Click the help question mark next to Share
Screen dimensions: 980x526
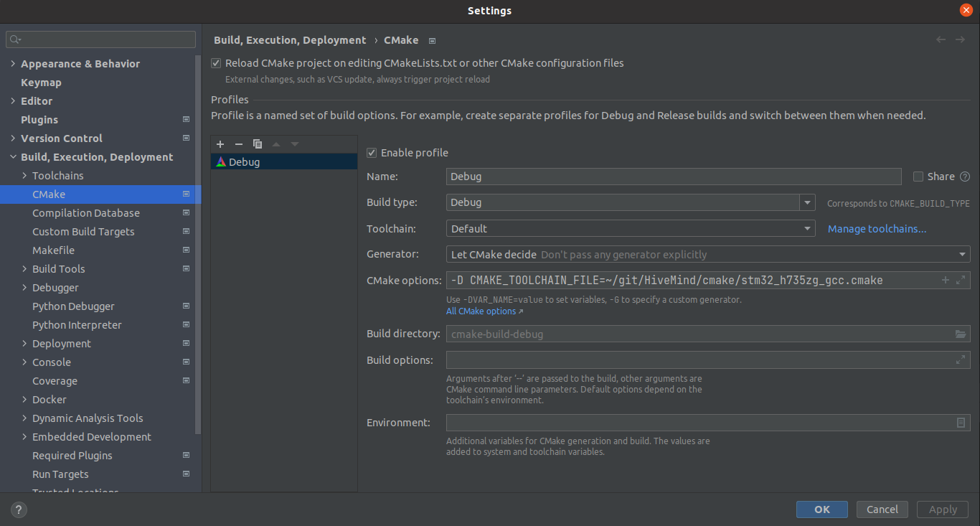tap(965, 177)
